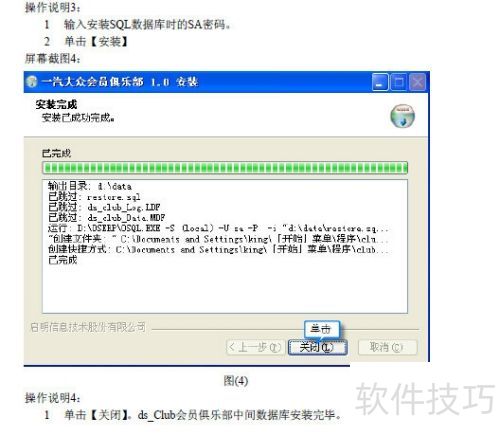Click the setup disc icon in header
Viewport: 500px width, 436px height.
402,116
